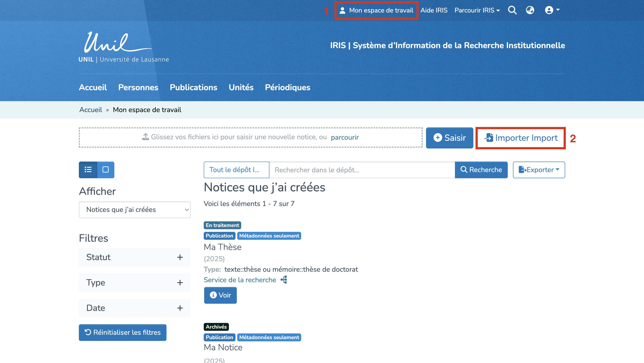644x363 pixels.
Task: Click the Rechercher dans le dépôt field
Action: click(362, 170)
